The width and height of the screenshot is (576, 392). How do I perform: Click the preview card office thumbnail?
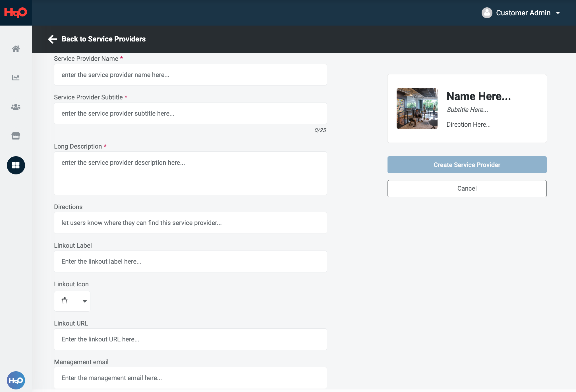(417, 109)
